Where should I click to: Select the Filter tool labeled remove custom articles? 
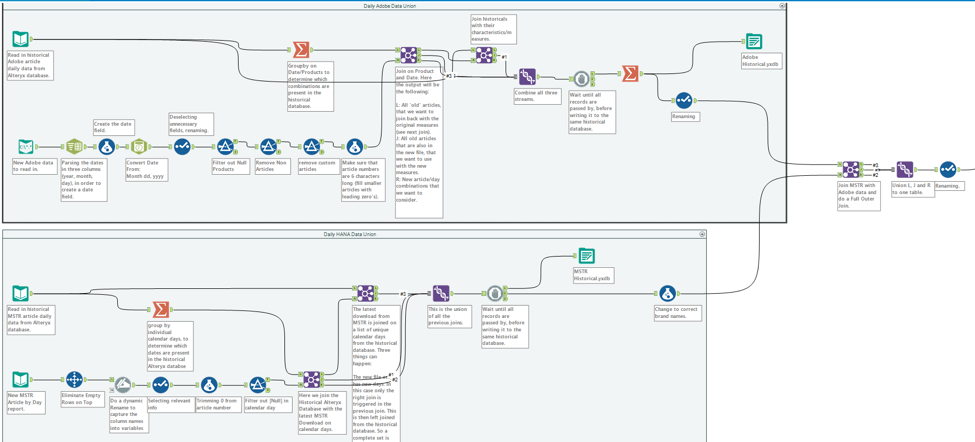[312, 147]
